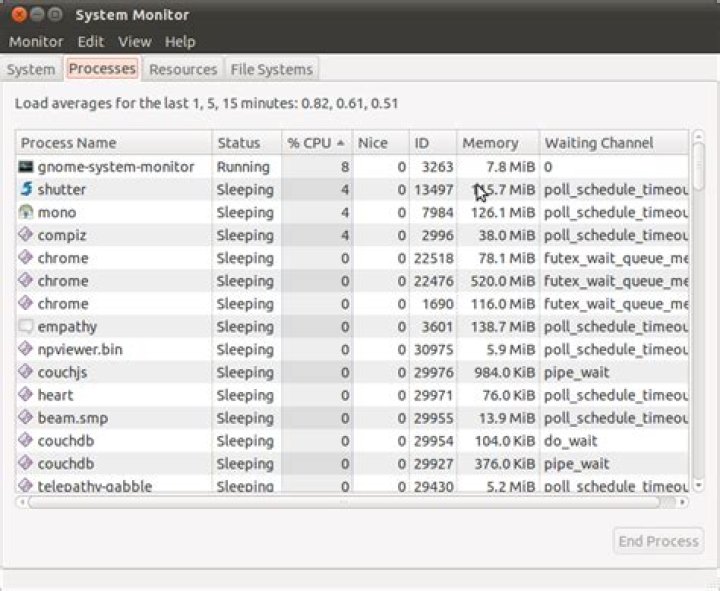This screenshot has height=591, width=720.
Task: Sort by ID column header
Action: (433, 143)
